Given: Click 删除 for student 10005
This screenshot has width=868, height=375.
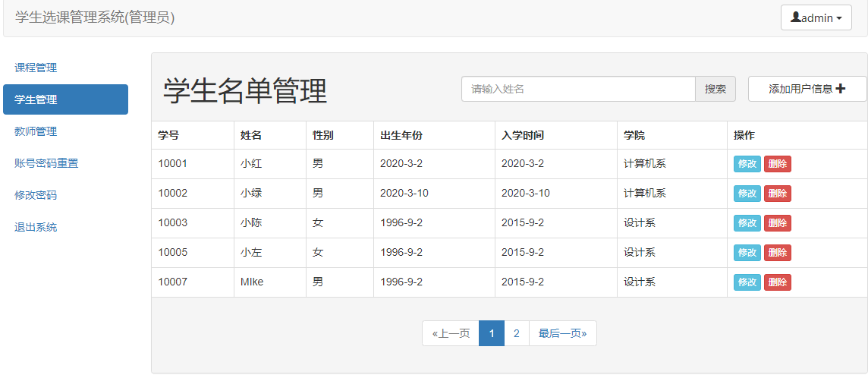Looking at the screenshot, I should tap(778, 253).
